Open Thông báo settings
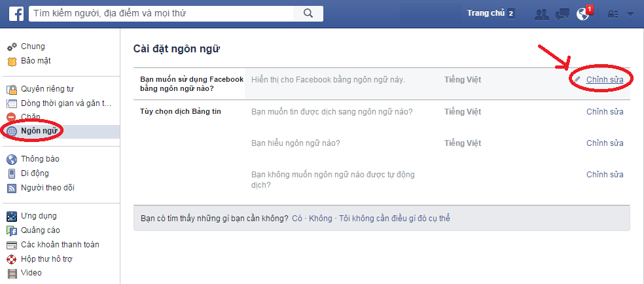644x284 pixels. pos(41,159)
